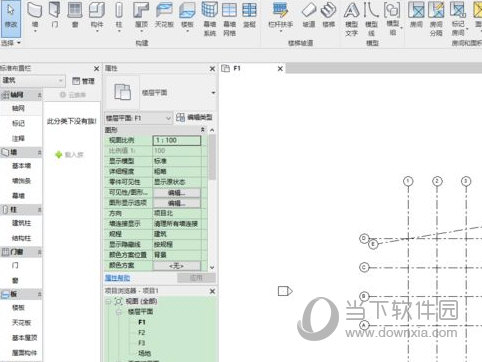Viewport: 482px width, 362px height.
Task: Click the Roof (屋顶) ribbon tool
Action: 141,16
